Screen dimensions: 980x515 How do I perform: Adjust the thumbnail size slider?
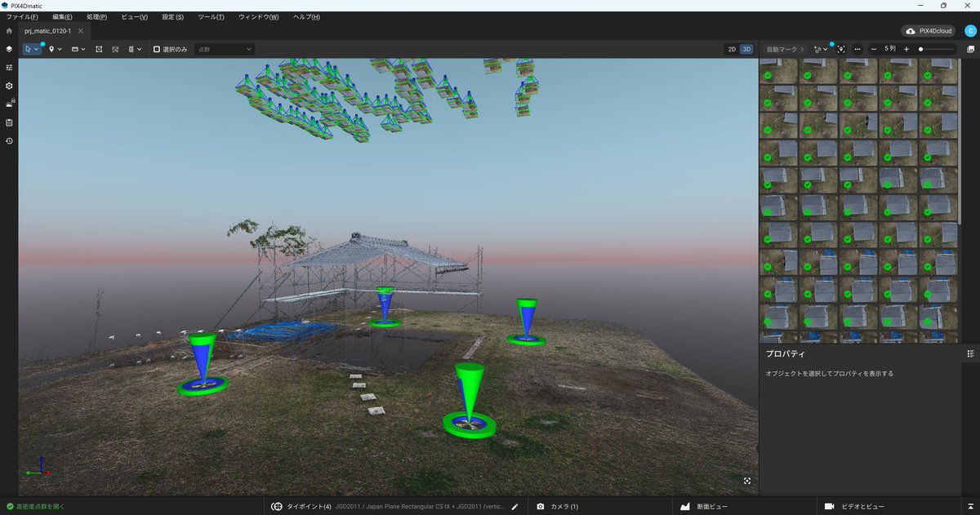point(921,49)
